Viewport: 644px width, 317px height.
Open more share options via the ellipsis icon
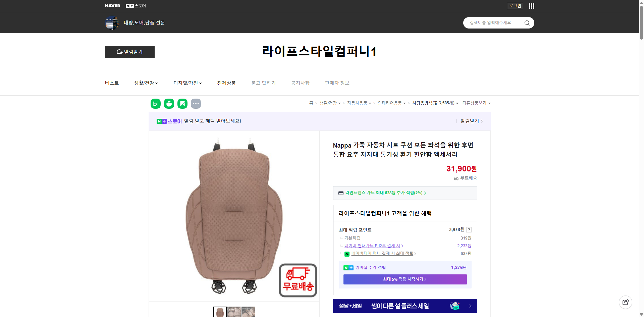pyautogui.click(x=196, y=103)
